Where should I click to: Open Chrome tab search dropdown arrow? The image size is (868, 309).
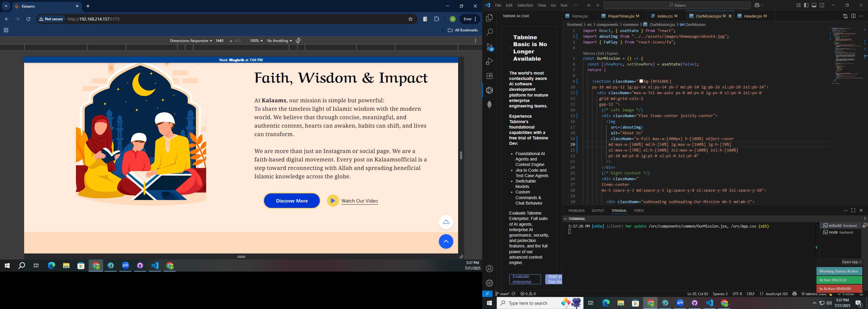(x=6, y=6)
